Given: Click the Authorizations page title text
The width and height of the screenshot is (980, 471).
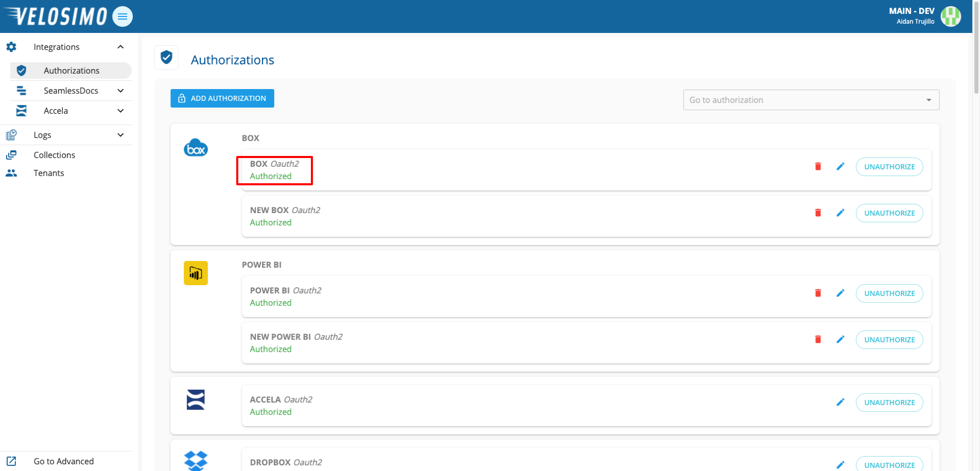Looking at the screenshot, I should (x=233, y=60).
